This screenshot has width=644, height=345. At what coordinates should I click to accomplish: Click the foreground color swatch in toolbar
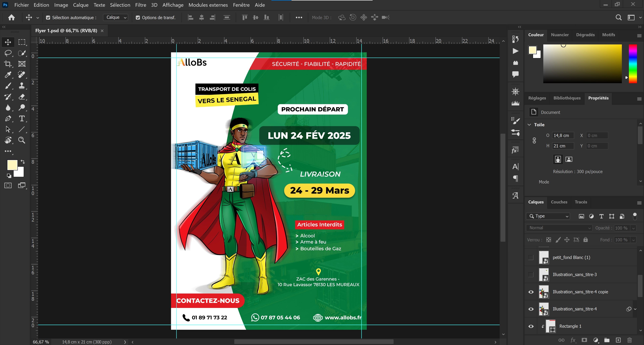pyautogui.click(x=12, y=165)
